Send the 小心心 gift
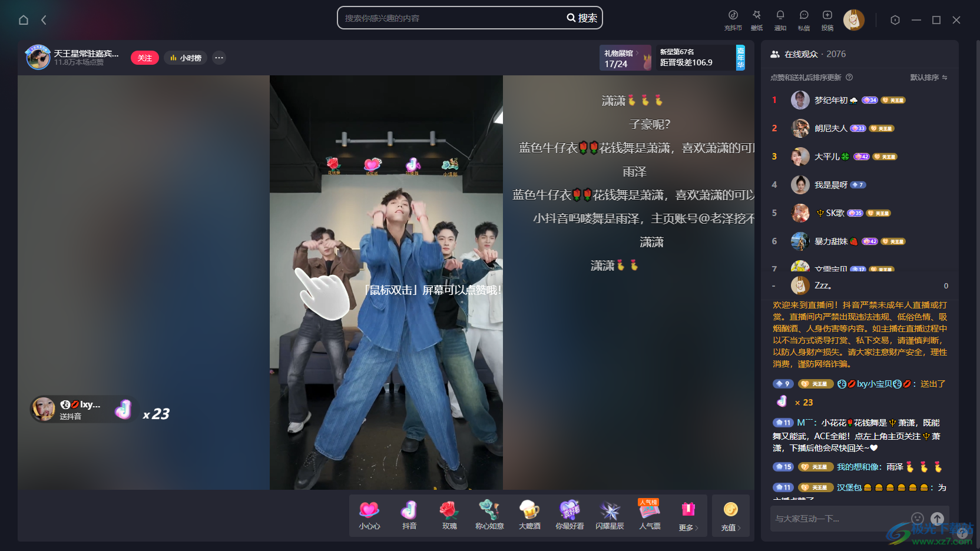 pos(369,516)
